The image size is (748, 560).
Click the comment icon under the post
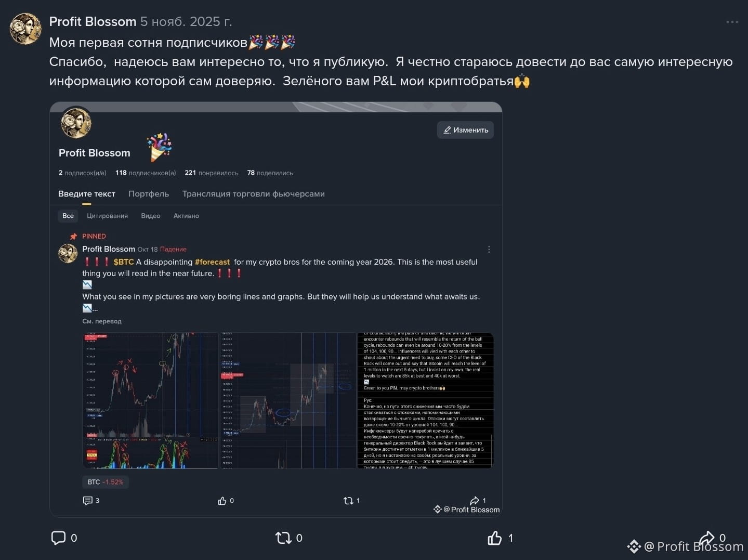tap(58, 538)
